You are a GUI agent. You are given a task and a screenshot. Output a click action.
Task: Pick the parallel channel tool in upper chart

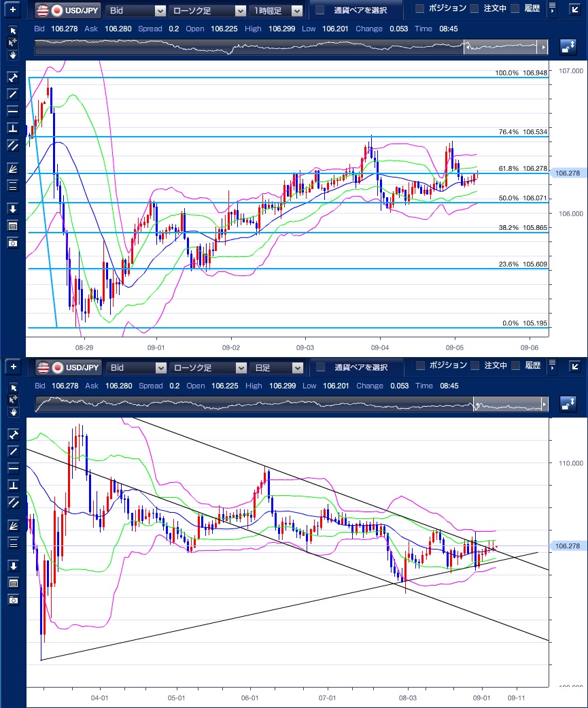coord(12,144)
